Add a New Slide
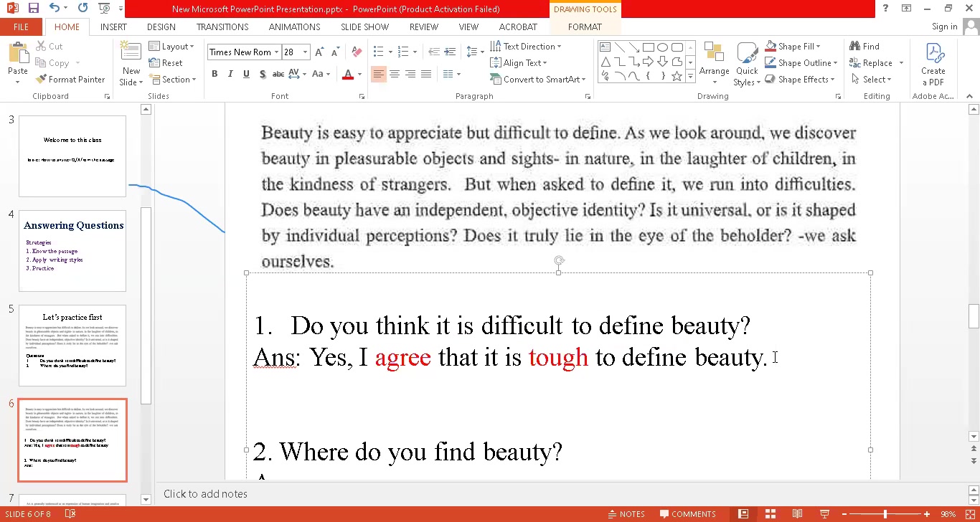Screen dimensions: 980x522 pyautogui.click(x=131, y=65)
